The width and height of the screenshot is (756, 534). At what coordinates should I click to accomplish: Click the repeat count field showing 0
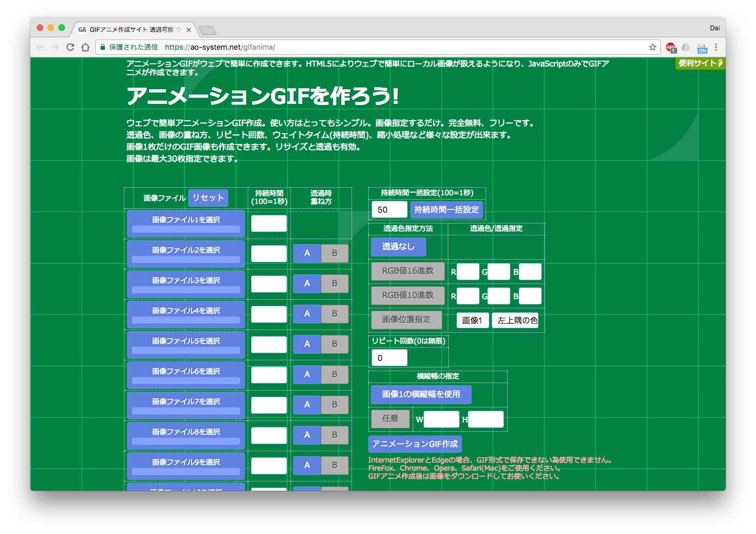pyautogui.click(x=389, y=358)
